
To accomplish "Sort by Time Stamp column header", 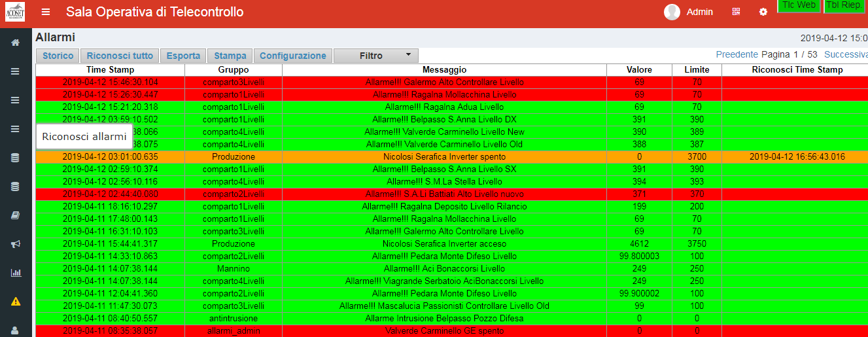I will (x=110, y=70).
